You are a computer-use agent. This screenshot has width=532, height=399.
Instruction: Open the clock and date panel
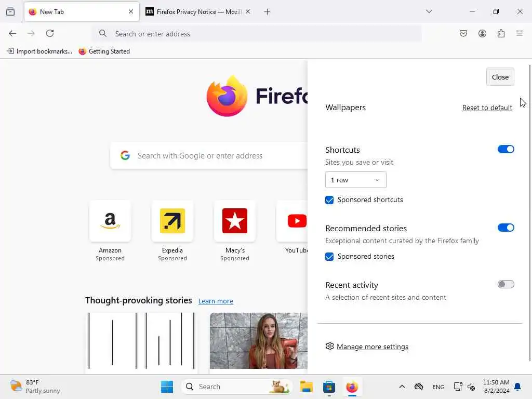(496, 387)
